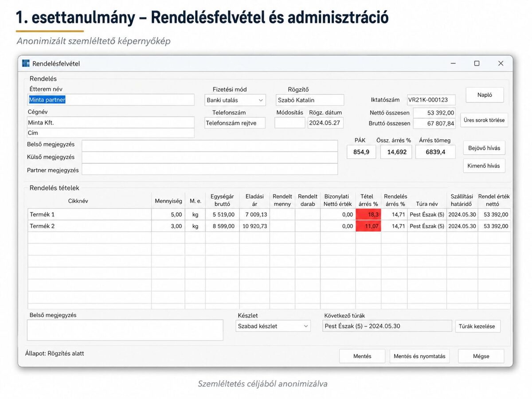The height and width of the screenshot is (399, 532).
Task: Minimize the Rendelésfelvétel window
Action: click(453, 63)
